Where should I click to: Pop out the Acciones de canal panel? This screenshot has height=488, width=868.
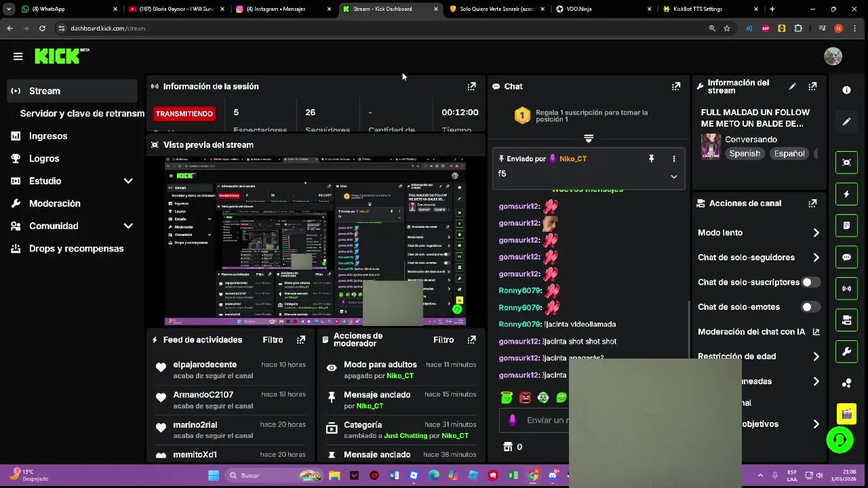point(812,203)
